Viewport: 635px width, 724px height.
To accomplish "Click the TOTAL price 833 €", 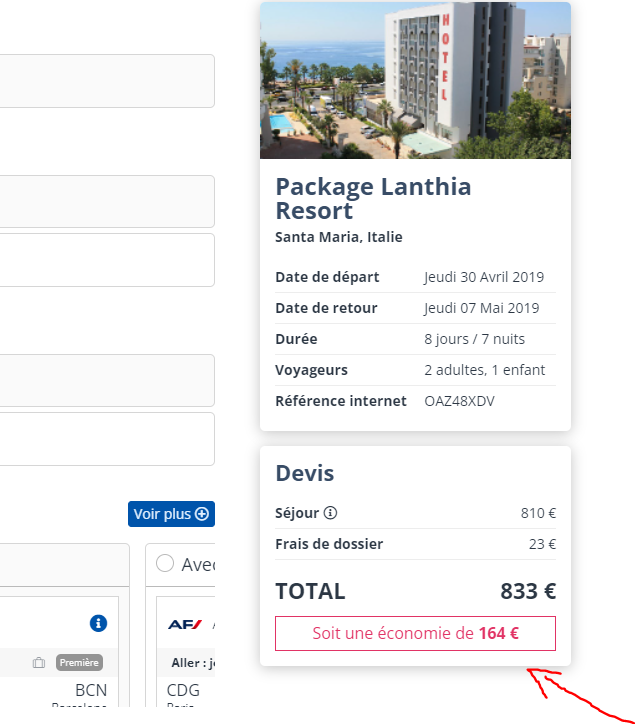I will tap(527, 591).
